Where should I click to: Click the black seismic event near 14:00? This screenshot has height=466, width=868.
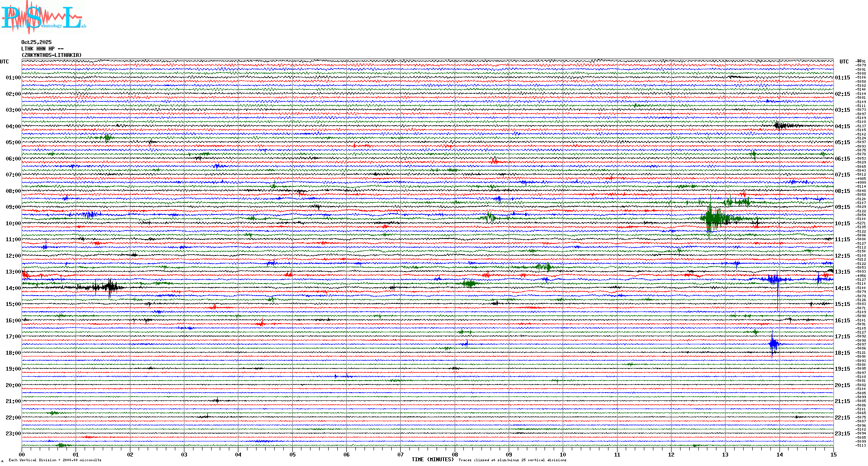(x=109, y=287)
